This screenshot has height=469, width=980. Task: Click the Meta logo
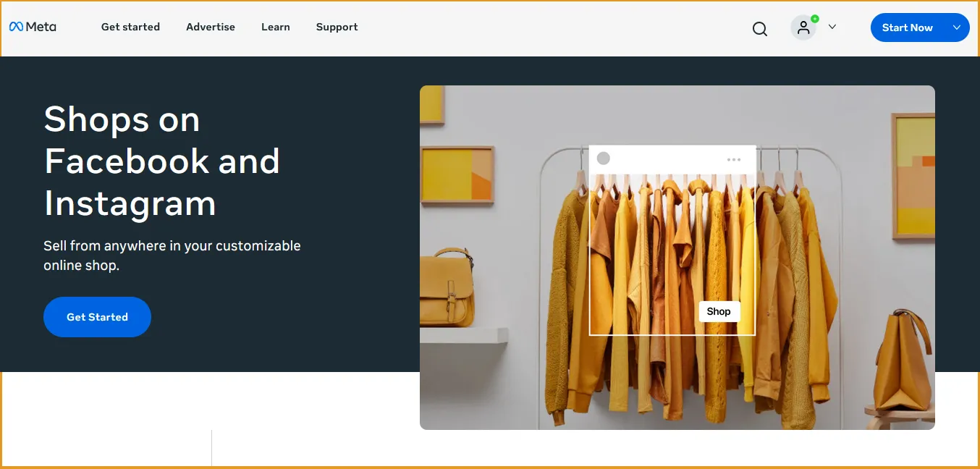33,27
